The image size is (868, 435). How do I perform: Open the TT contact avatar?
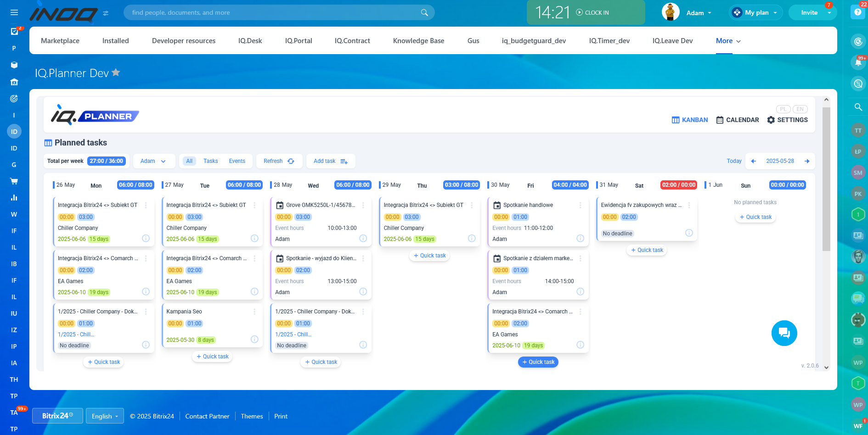858,130
